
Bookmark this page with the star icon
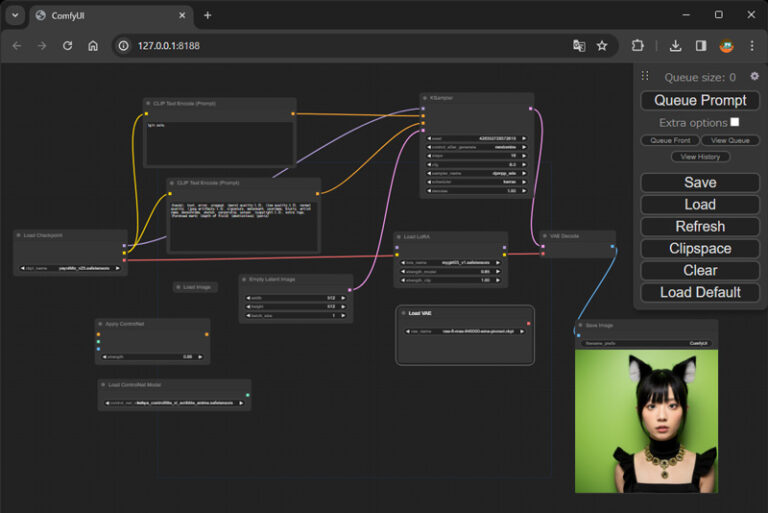pos(602,46)
